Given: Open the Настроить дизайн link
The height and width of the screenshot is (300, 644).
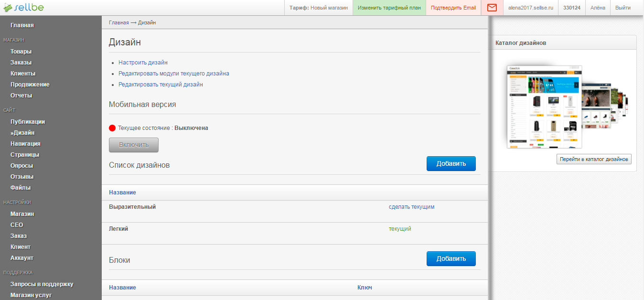Looking at the screenshot, I should (x=143, y=63).
